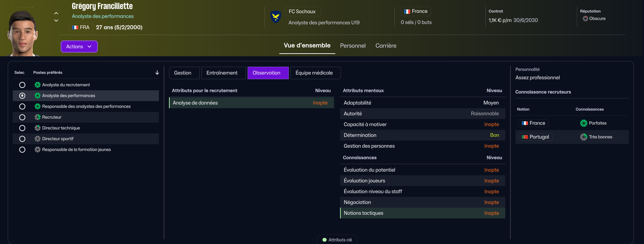Screen dimensions: 644x244
Task: Click the suitability icon beside Directeur sportif
Action: [37, 139]
